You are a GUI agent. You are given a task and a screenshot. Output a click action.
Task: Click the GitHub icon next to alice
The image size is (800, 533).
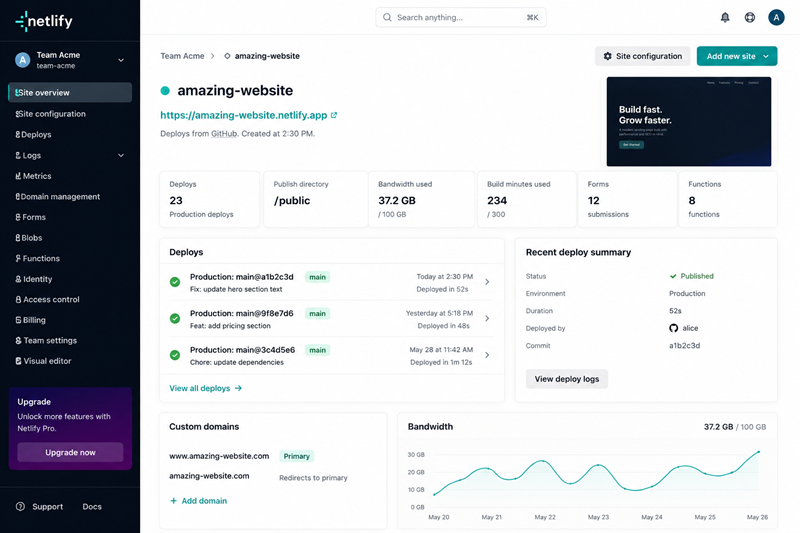point(673,328)
